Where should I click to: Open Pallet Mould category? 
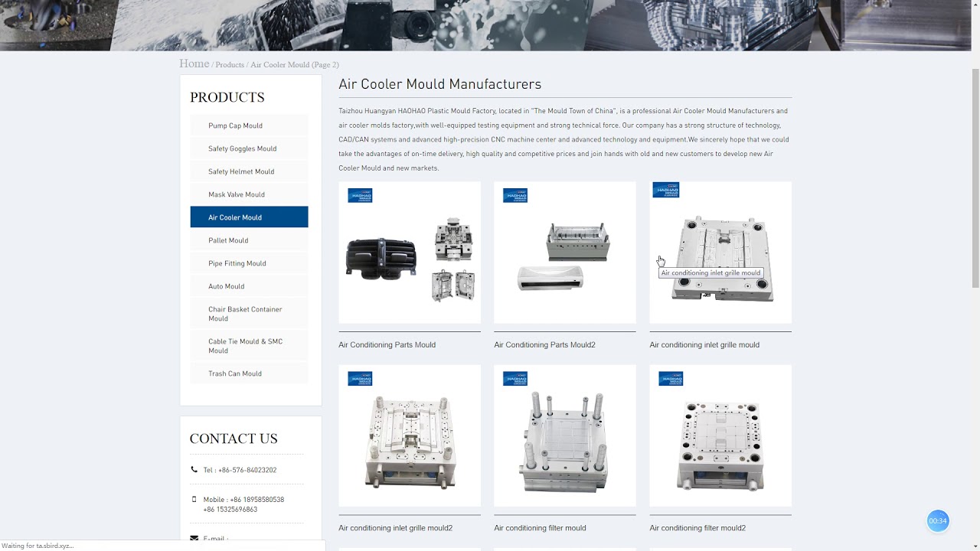point(249,240)
